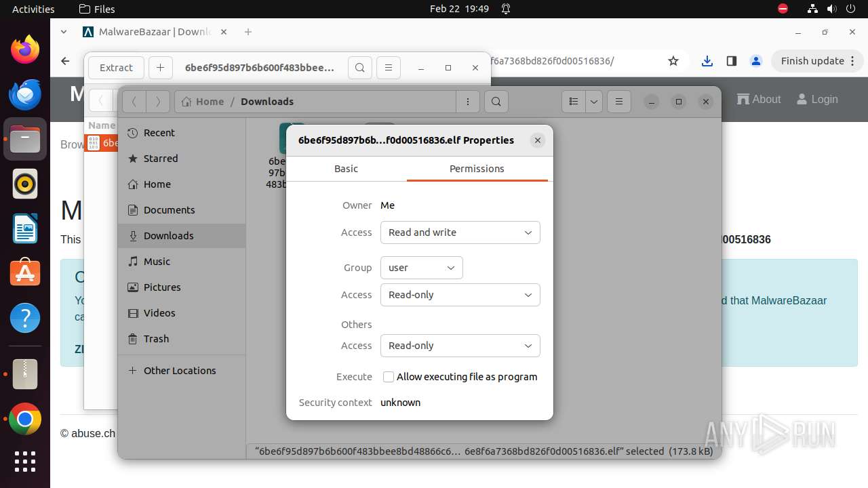Open Archive Manager from the dock
Image resolution: width=868 pixels, height=488 pixels.
tap(25, 374)
